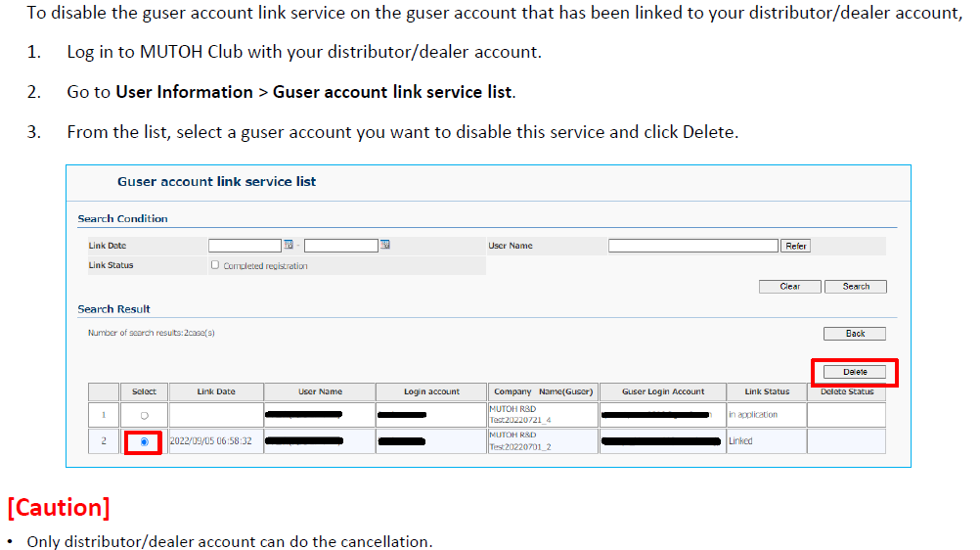This screenshot has width=980, height=550.
Task: Click the Delete button
Action: point(855,372)
